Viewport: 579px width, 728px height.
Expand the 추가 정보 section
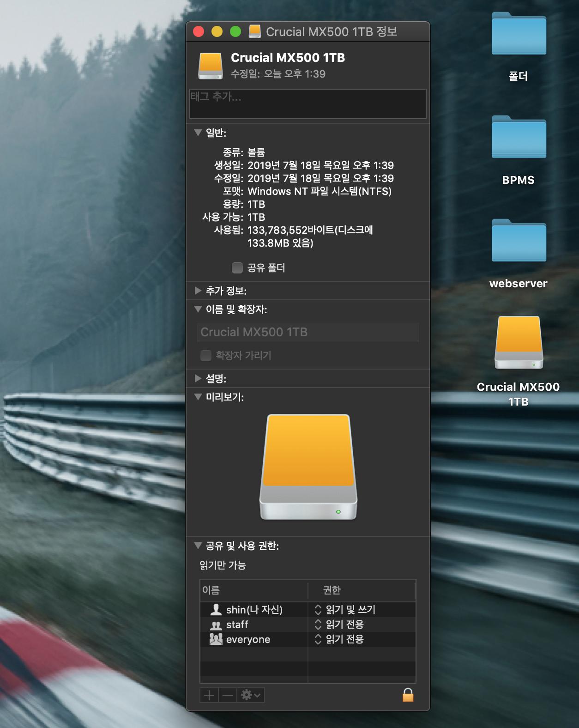tap(198, 291)
